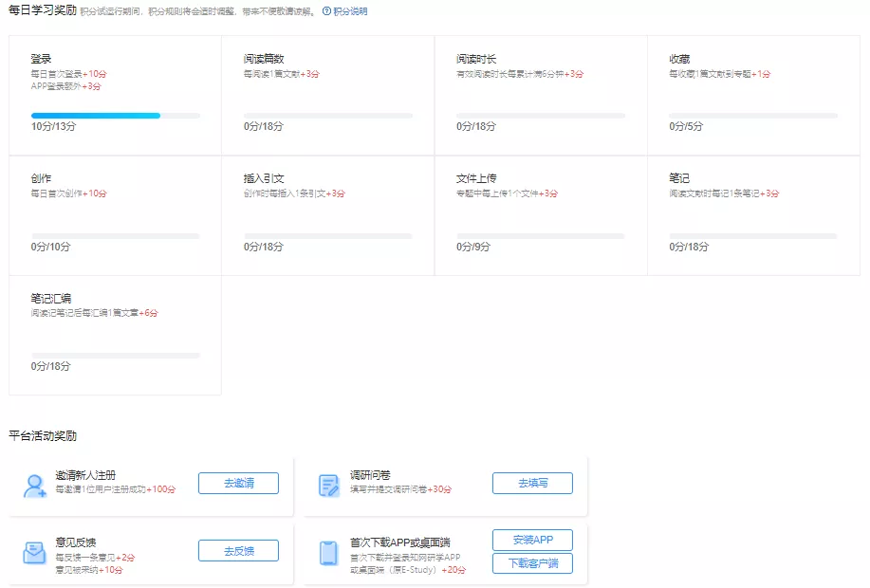
Task: Click the phone icon for 首次下载APP或桌面端
Action: pos(329,553)
